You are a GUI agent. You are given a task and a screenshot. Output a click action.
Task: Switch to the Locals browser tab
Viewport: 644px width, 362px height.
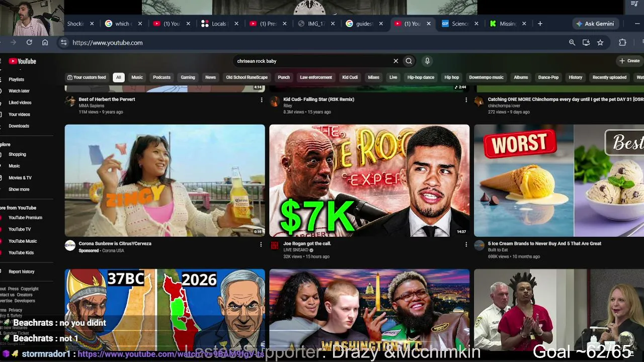coord(220,24)
